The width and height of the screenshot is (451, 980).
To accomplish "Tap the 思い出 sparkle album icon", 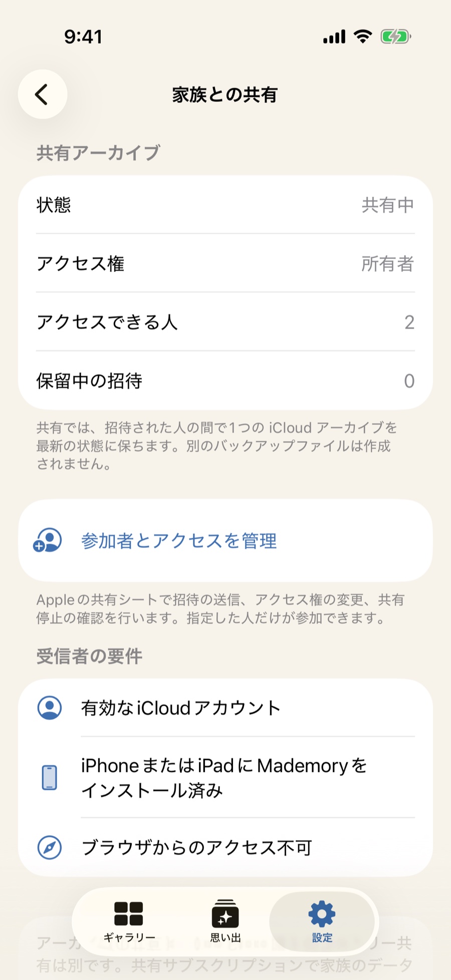I will 225,913.
